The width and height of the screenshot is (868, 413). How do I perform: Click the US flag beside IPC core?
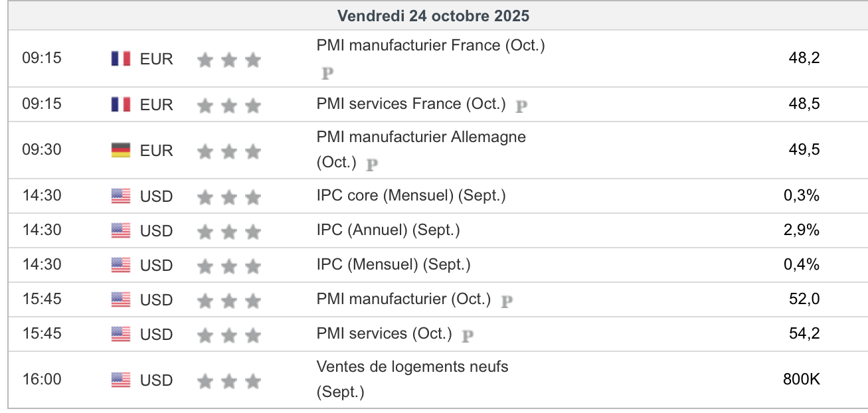coord(121,197)
